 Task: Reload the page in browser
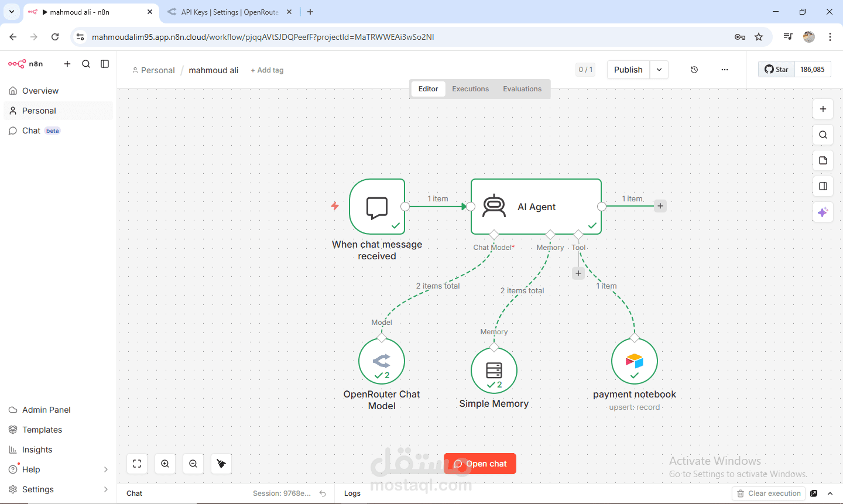pos(55,37)
